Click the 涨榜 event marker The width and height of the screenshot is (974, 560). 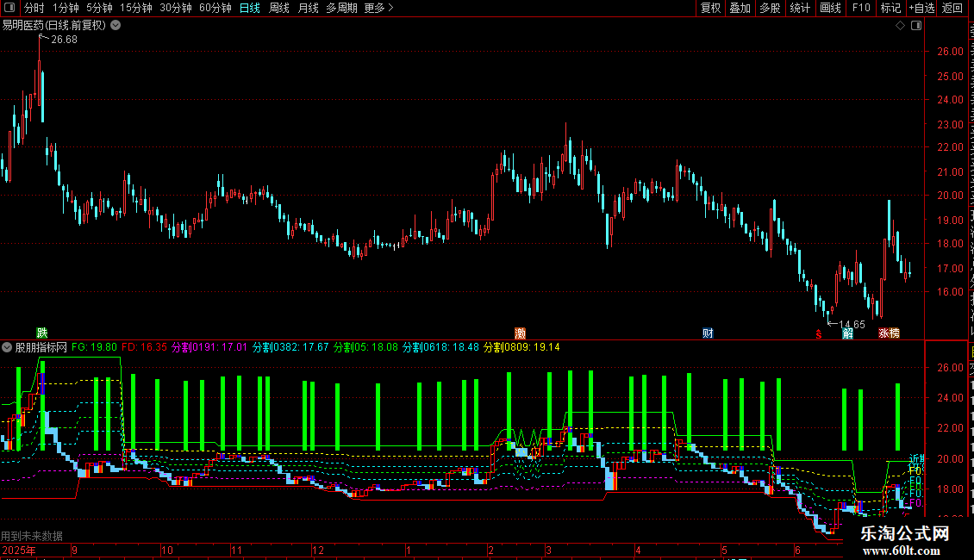pyautogui.click(x=889, y=333)
